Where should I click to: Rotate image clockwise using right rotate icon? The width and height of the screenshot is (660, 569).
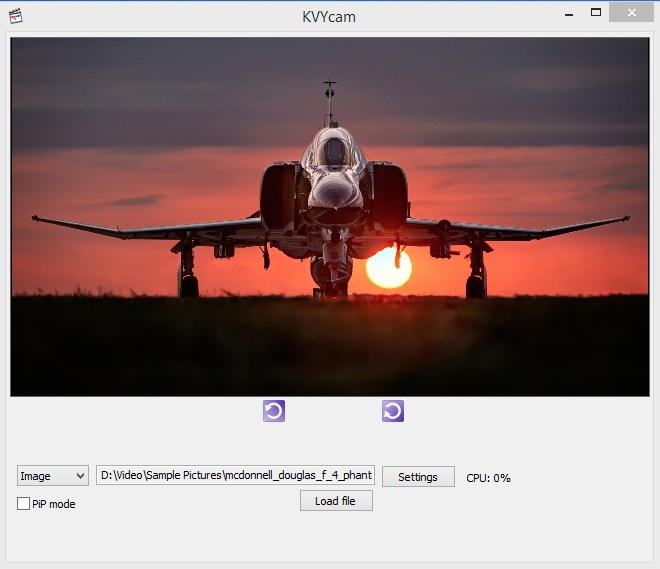393,411
